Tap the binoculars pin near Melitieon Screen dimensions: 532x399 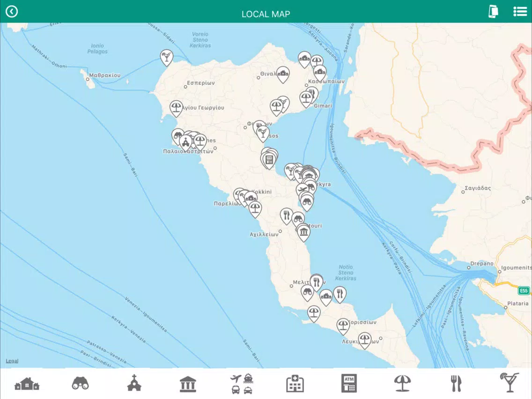click(307, 293)
